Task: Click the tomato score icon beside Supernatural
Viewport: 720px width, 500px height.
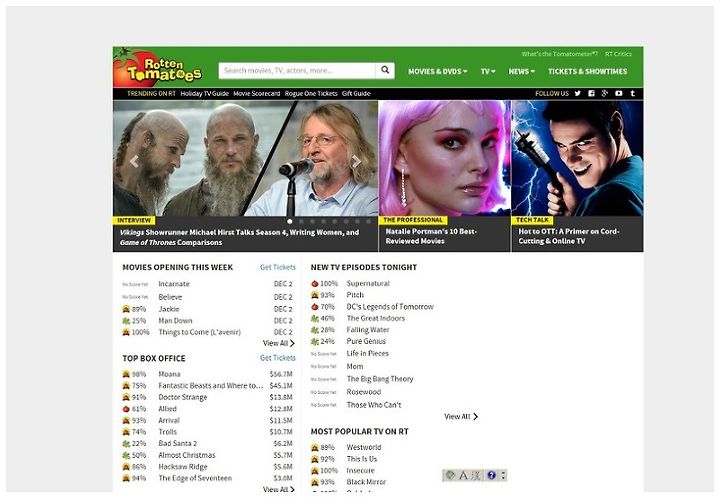Action: (x=315, y=284)
